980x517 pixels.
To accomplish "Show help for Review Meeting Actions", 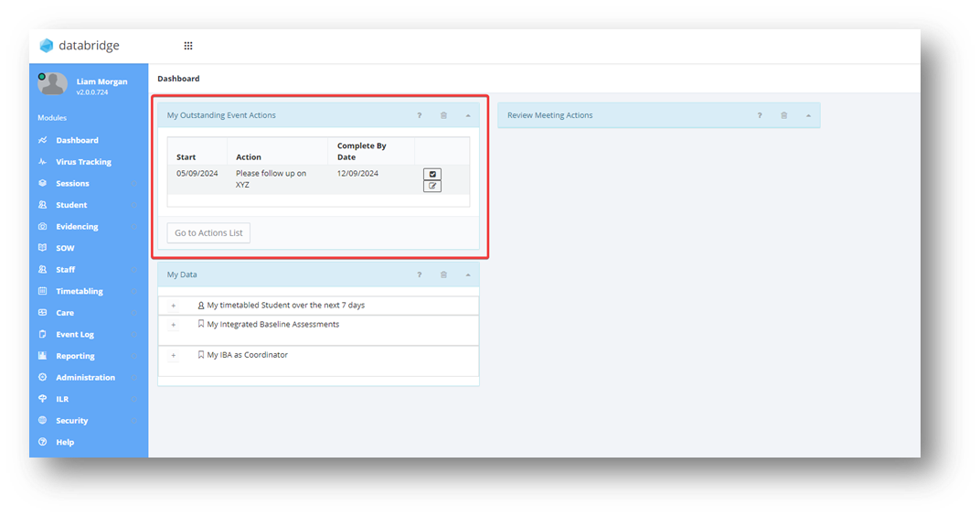I will click(x=760, y=115).
